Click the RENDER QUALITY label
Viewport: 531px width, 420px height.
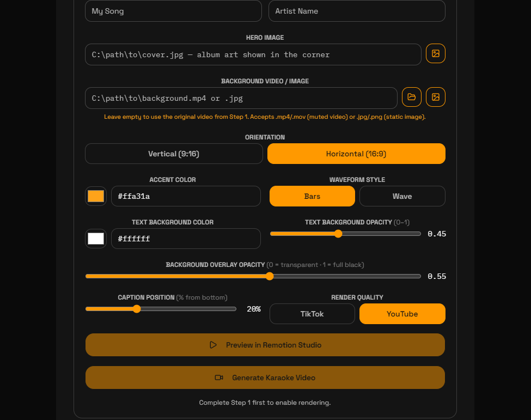[357, 297]
